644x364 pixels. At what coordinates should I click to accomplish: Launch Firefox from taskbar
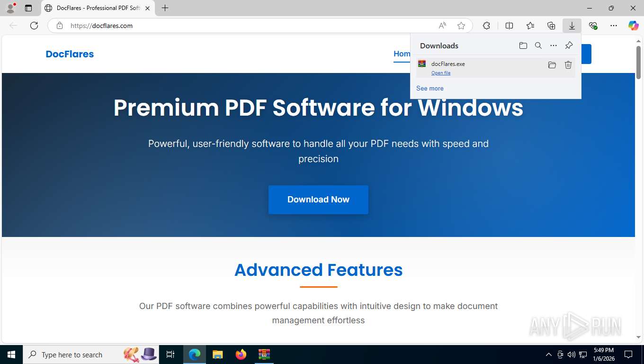tap(241, 355)
